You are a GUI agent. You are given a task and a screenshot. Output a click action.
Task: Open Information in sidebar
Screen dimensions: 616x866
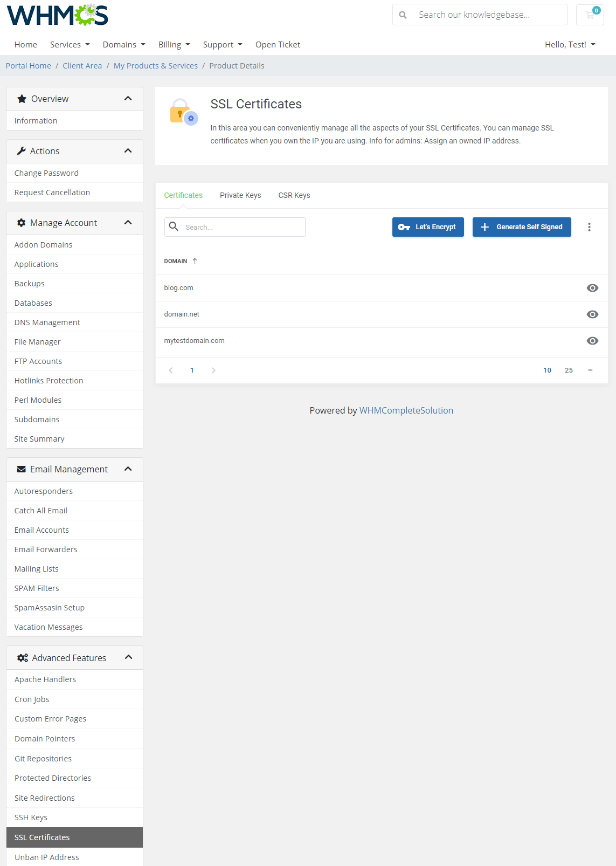tap(74, 121)
